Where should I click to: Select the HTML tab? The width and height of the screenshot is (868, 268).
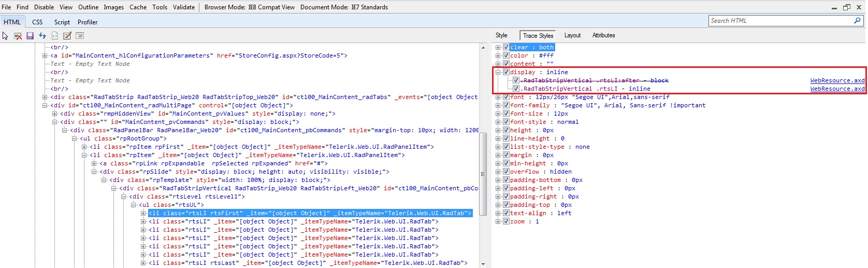point(12,22)
